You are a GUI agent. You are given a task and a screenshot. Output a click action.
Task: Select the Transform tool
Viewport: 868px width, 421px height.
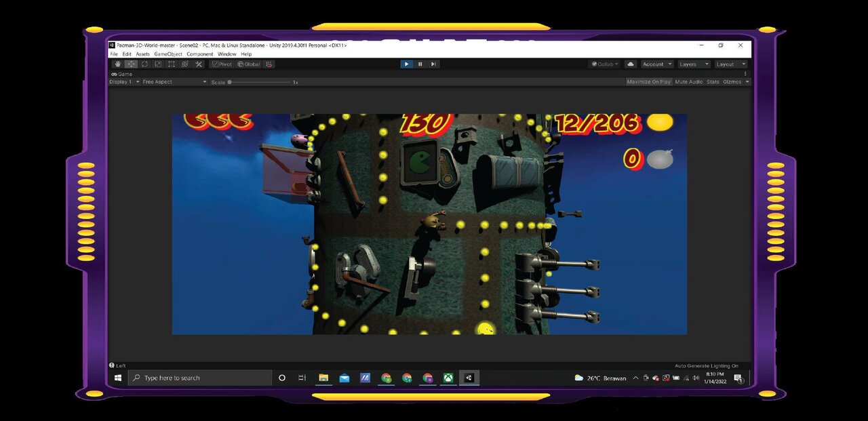click(x=185, y=64)
